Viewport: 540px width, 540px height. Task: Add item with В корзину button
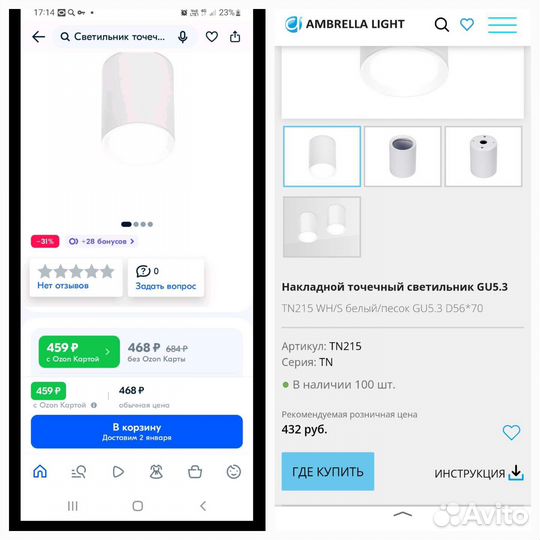coord(137,432)
